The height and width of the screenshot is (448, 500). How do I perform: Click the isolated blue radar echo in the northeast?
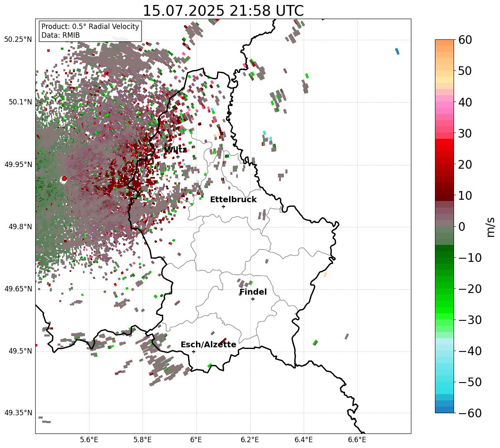click(x=397, y=51)
